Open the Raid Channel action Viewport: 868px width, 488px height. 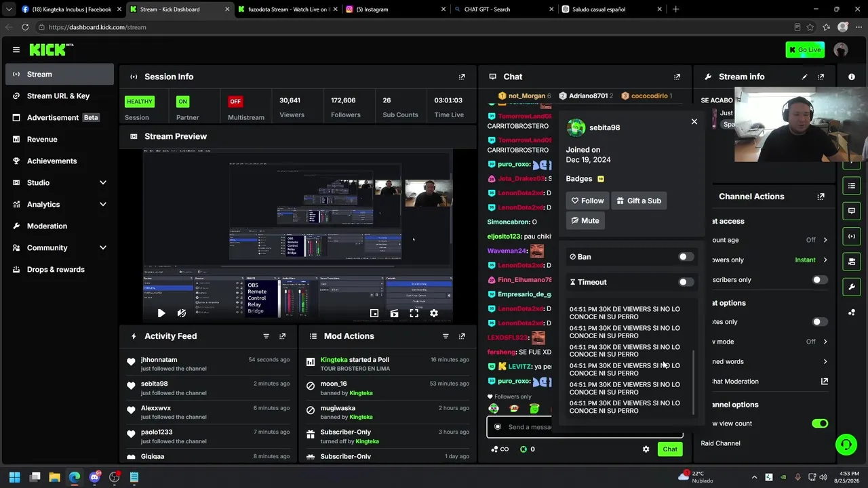click(x=720, y=443)
